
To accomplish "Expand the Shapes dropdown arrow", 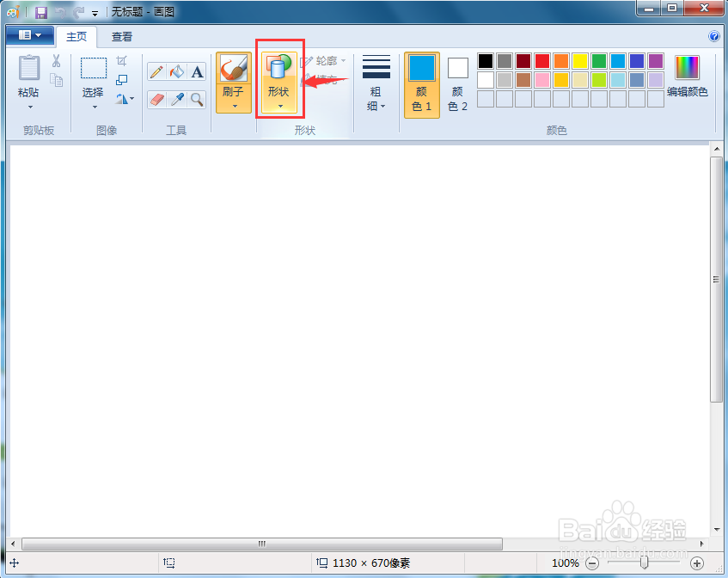I will (280, 107).
